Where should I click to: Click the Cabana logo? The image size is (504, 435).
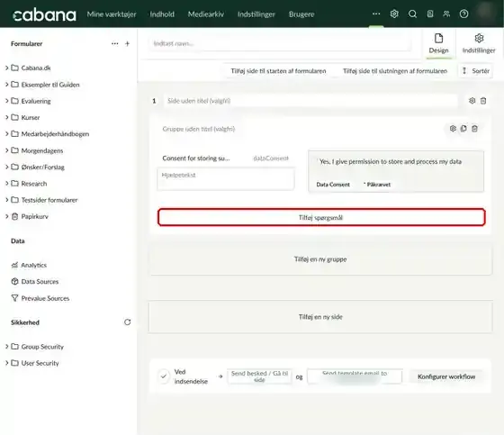[x=44, y=14]
